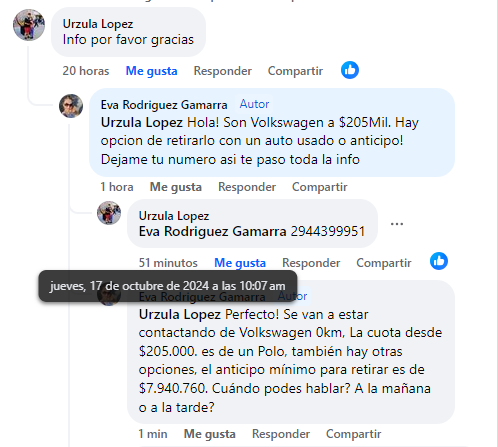This screenshot has height=447, width=498.
Task: Click Responder under Eva's '$205Mil' reply
Action: (x=247, y=187)
